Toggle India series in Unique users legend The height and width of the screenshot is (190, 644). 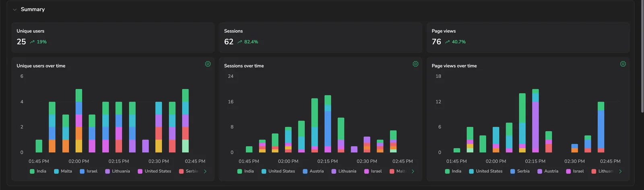coord(38,171)
